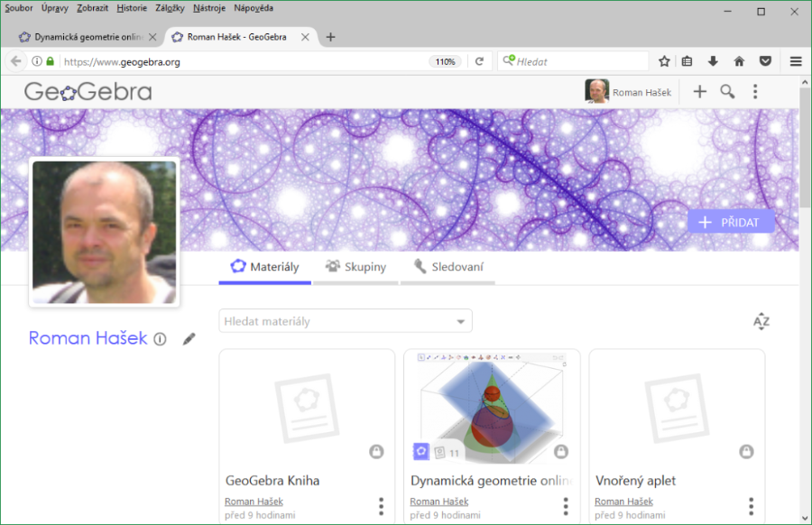Select the Sledovaní tab
Image resolution: width=812 pixels, height=525 pixels.
[448, 267]
